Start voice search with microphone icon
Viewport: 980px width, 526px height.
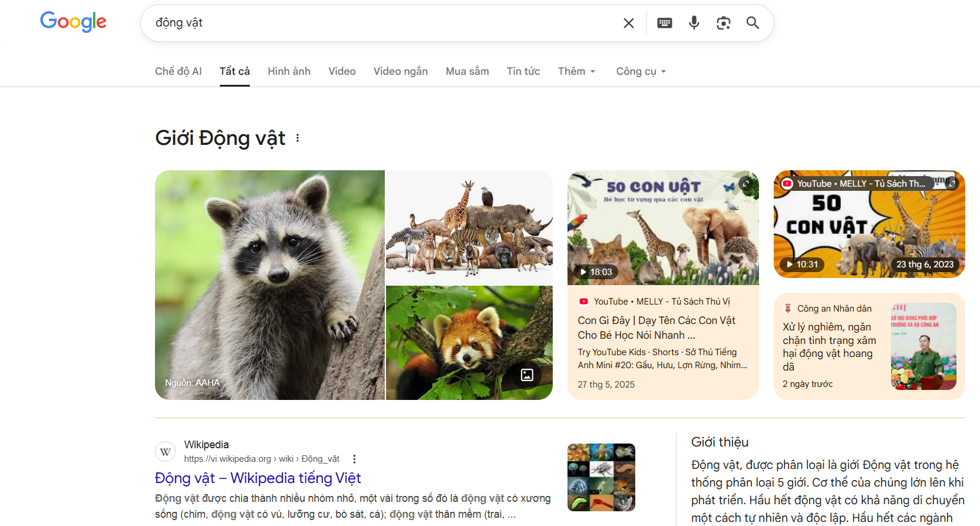coord(694,23)
